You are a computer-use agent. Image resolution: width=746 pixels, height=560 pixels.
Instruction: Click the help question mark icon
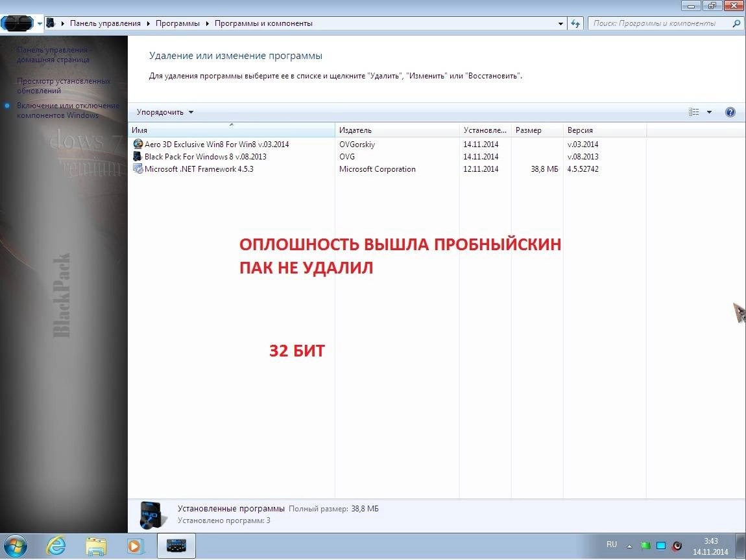tap(730, 112)
